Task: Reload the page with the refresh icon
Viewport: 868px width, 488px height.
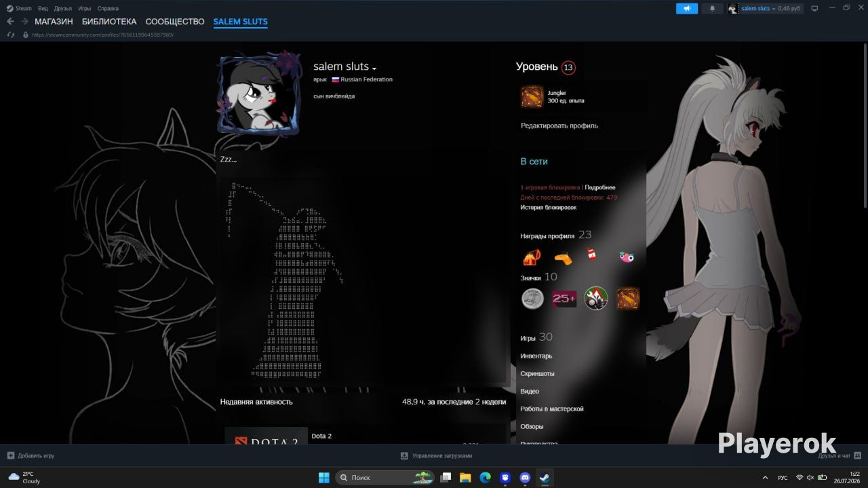Action: click(11, 35)
